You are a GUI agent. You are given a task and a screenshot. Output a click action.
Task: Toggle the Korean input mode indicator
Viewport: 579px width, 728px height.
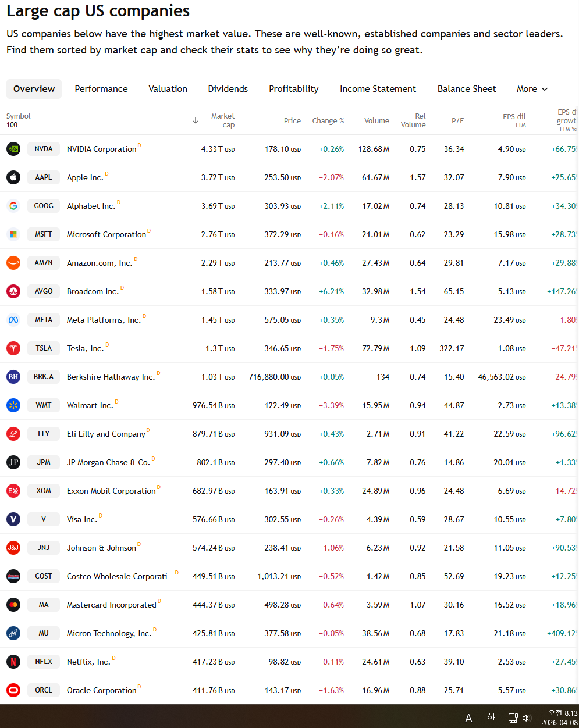(x=491, y=718)
